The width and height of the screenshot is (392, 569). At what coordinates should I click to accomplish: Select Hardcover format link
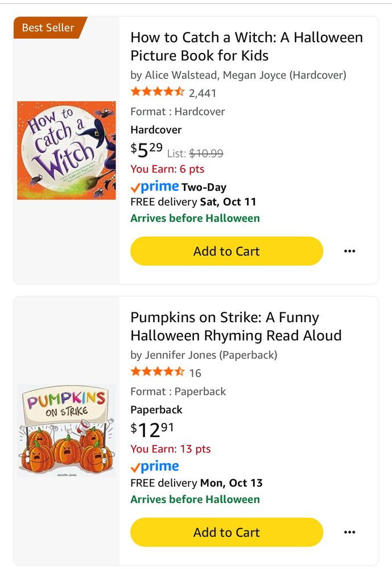pyautogui.click(x=156, y=130)
